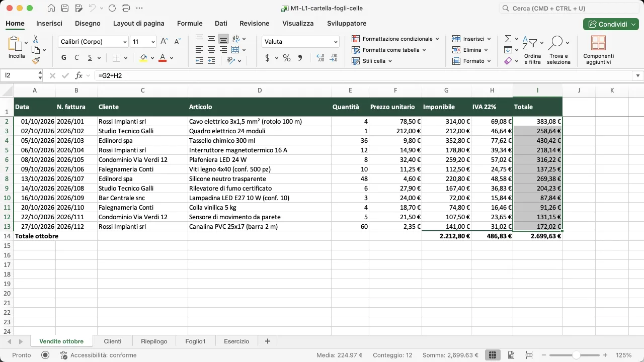Click Accessibilità: conforme status
Viewport: 644px width, 362px height.
click(98, 355)
